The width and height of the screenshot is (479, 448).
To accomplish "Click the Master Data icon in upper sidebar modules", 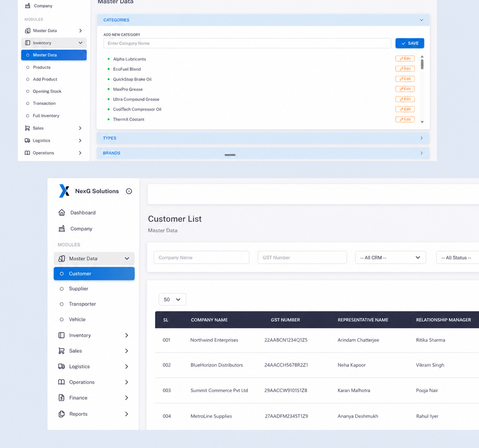I will coord(28,31).
